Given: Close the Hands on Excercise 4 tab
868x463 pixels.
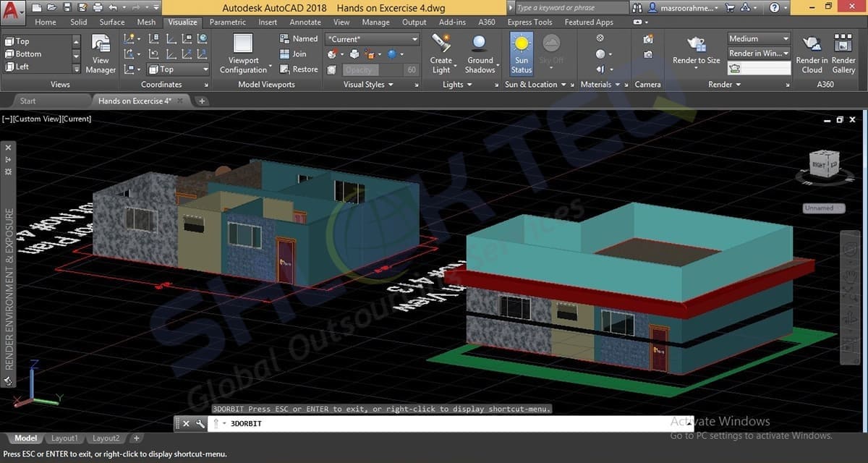Looking at the screenshot, I should click(180, 101).
